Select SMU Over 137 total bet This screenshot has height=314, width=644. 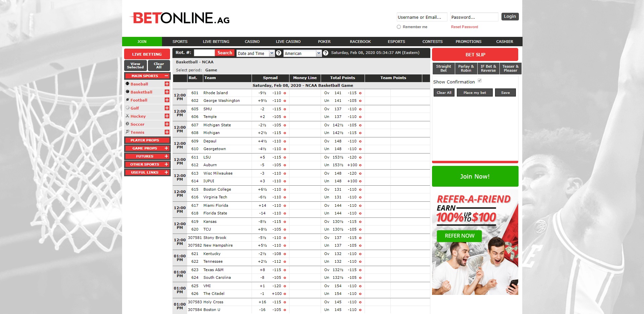[342, 109]
